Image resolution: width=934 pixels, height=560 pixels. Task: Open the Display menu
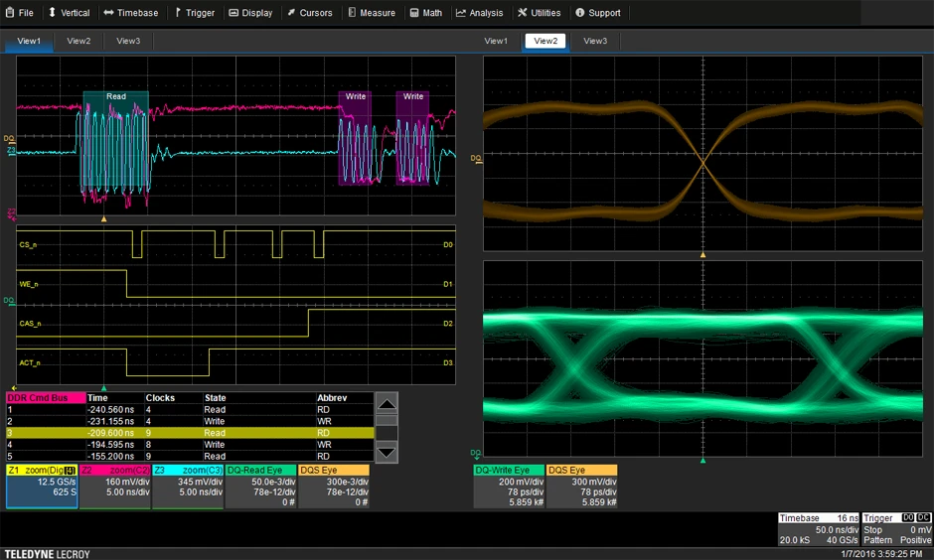click(x=250, y=13)
